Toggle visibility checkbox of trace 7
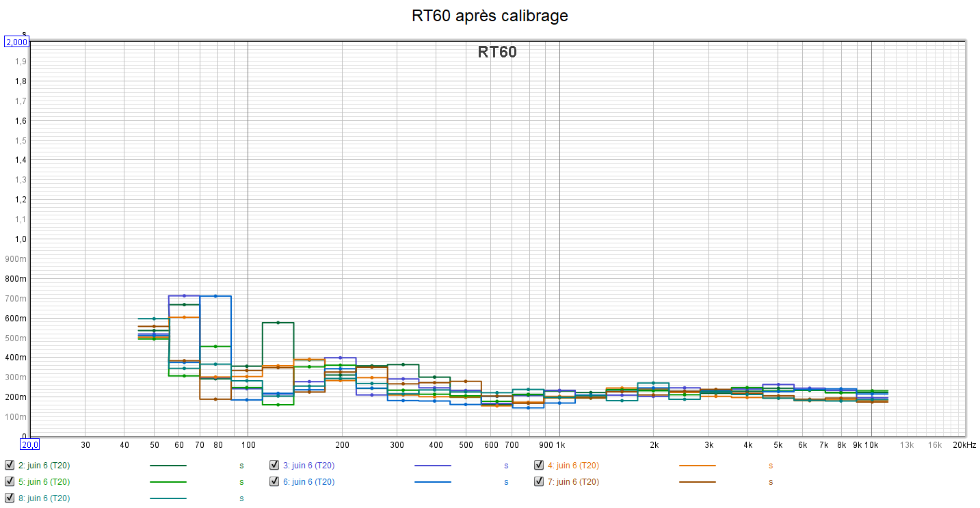The height and width of the screenshot is (508, 980). pyautogui.click(x=540, y=481)
